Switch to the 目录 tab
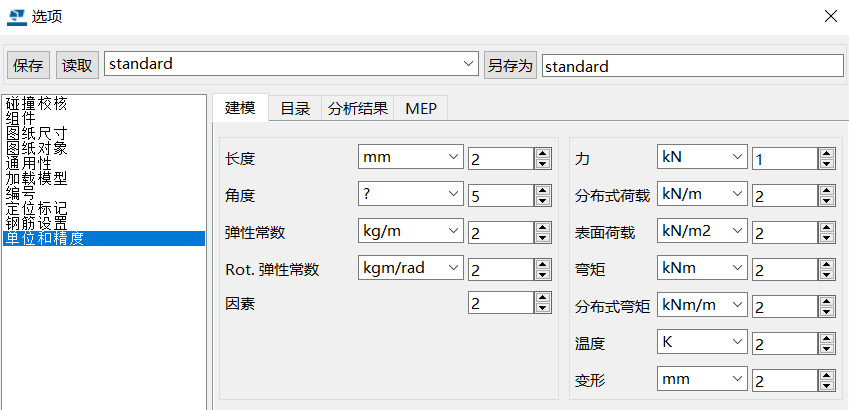This screenshot has width=849, height=410. [x=295, y=109]
